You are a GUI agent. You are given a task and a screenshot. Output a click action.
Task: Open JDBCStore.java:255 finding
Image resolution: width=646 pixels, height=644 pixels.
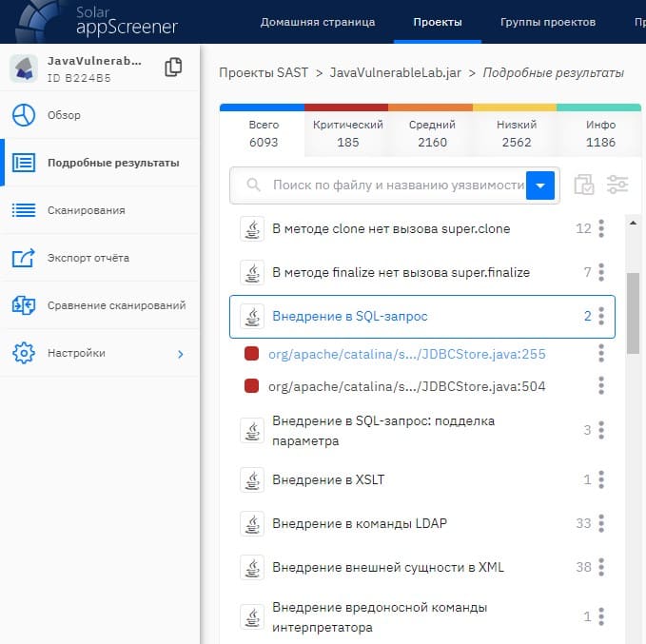(x=406, y=354)
